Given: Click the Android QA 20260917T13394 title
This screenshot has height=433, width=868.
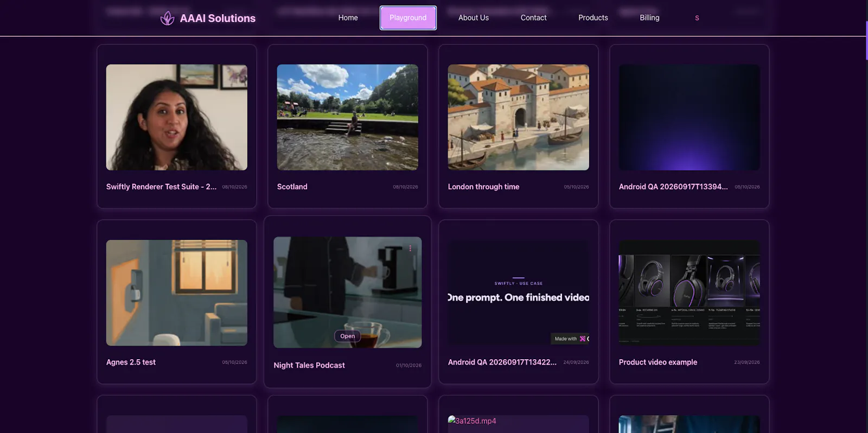Looking at the screenshot, I should coord(673,187).
